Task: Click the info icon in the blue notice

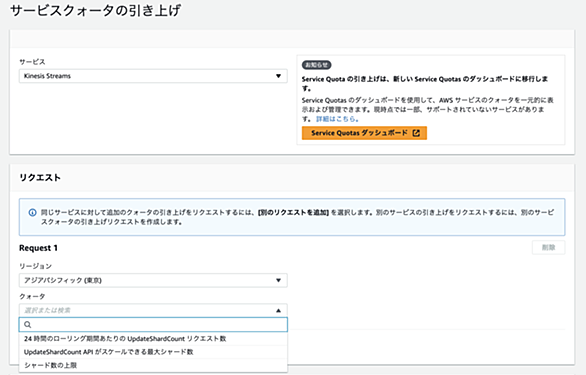Action: [x=33, y=212]
